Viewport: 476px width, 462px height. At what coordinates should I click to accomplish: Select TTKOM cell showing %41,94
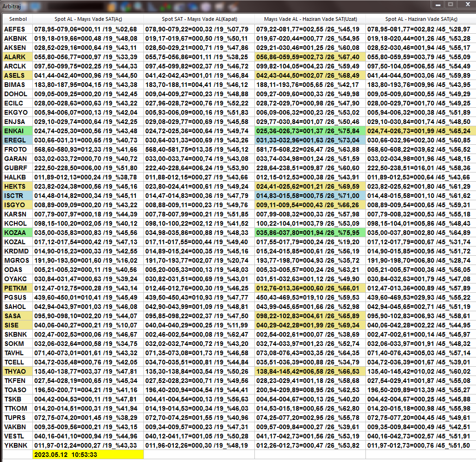(88, 408)
